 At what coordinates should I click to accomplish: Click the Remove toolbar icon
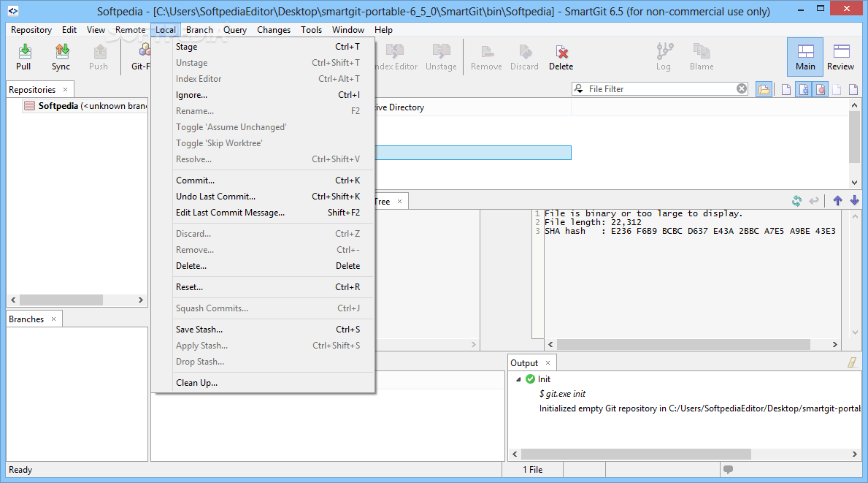click(x=486, y=57)
